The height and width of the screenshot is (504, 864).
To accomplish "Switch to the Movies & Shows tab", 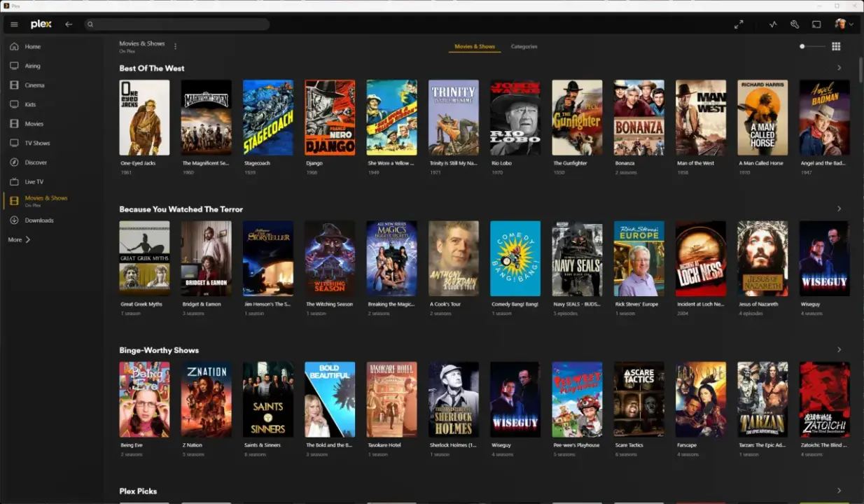I will [x=475, y=47].
